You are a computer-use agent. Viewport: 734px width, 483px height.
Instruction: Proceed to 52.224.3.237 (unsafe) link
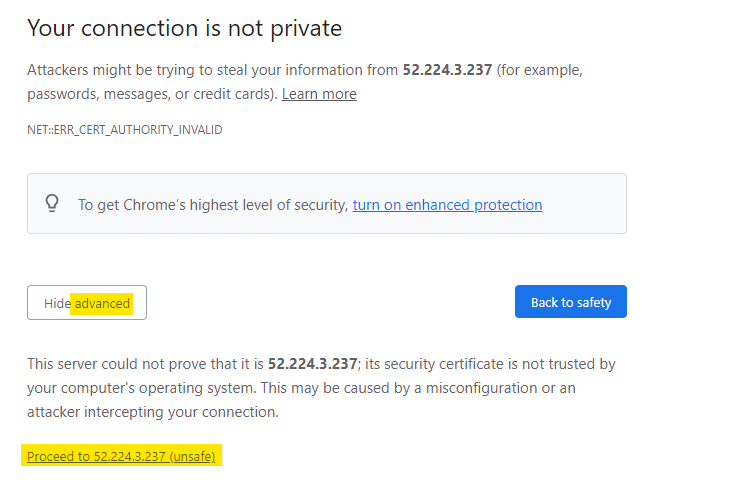point(121,456)
